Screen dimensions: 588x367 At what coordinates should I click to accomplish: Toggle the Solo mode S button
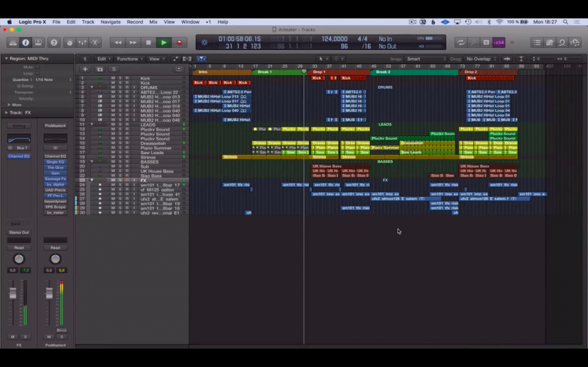click(x=486, y=43)
